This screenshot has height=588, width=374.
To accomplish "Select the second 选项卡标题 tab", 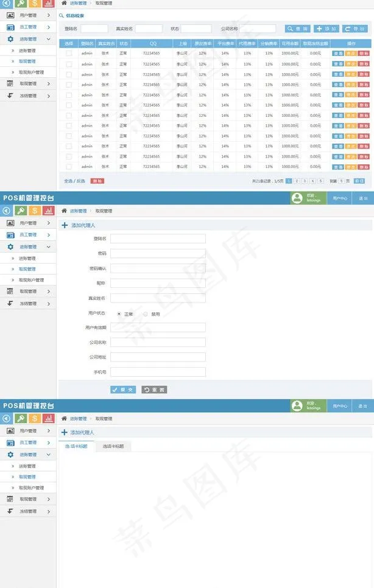I will tap(113, 446).
